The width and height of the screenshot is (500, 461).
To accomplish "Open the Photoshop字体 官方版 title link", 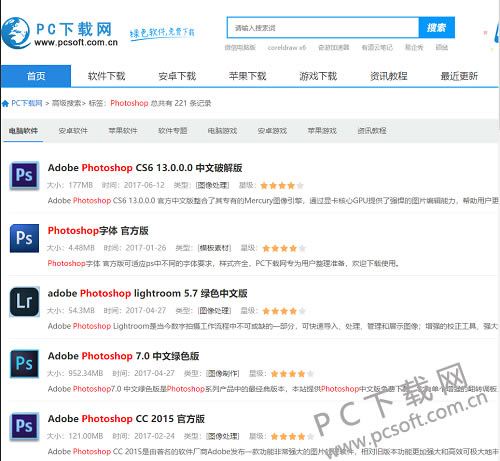I will click(x=98, y=231).
